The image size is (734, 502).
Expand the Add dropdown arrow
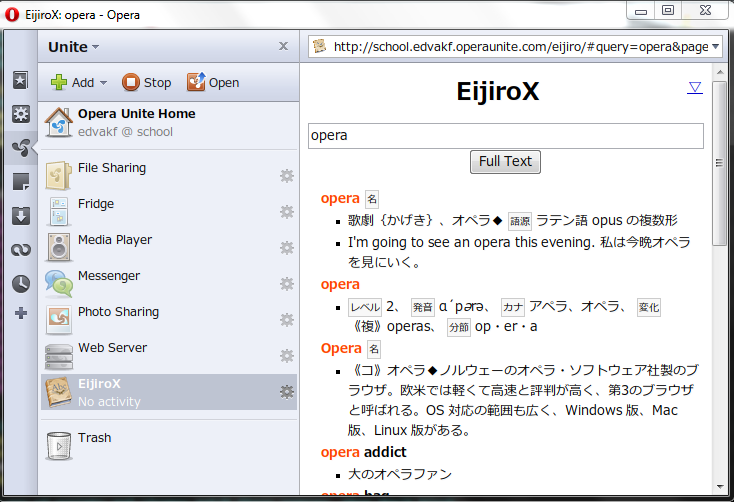103,83
